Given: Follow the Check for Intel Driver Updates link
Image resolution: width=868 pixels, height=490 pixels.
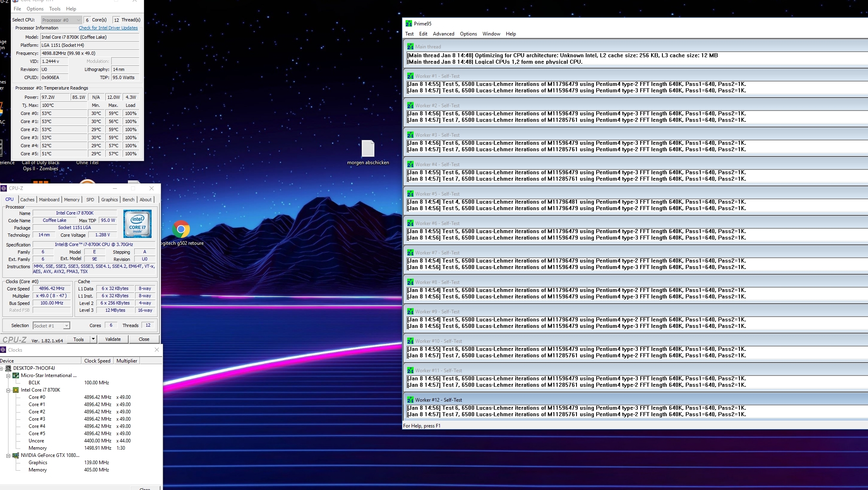Looking at the screenshot, I should click(x=108, y=28).
